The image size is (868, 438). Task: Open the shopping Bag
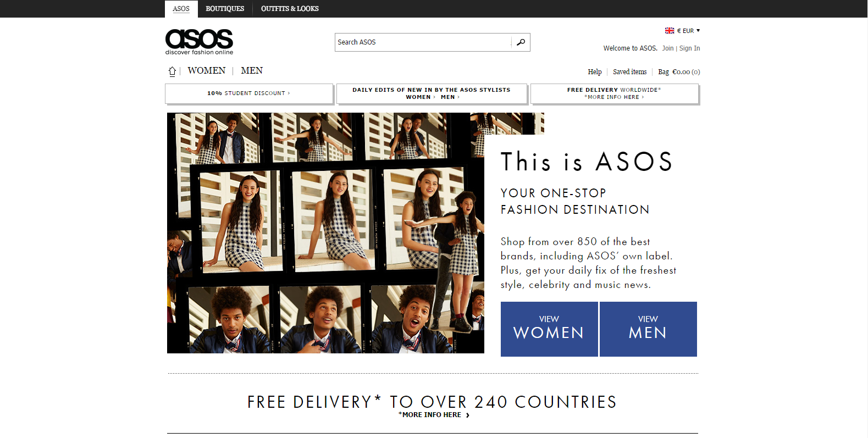coord(679,72)
